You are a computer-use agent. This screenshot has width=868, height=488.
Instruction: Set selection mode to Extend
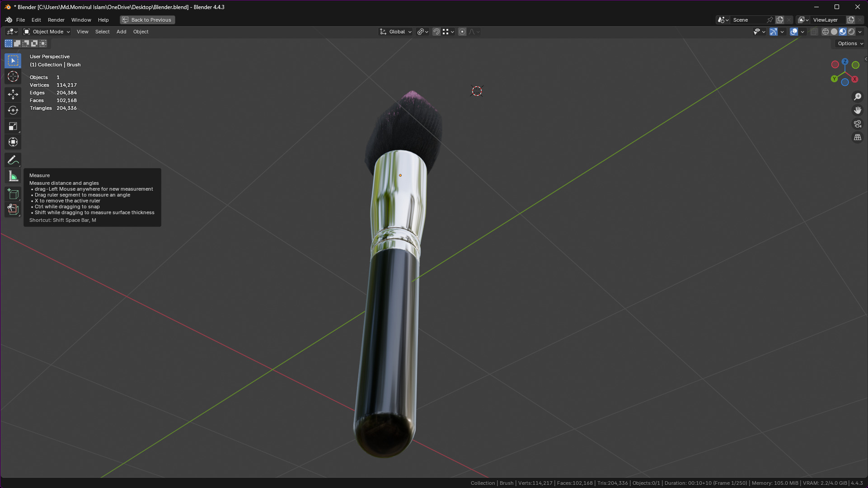(17, 43)
